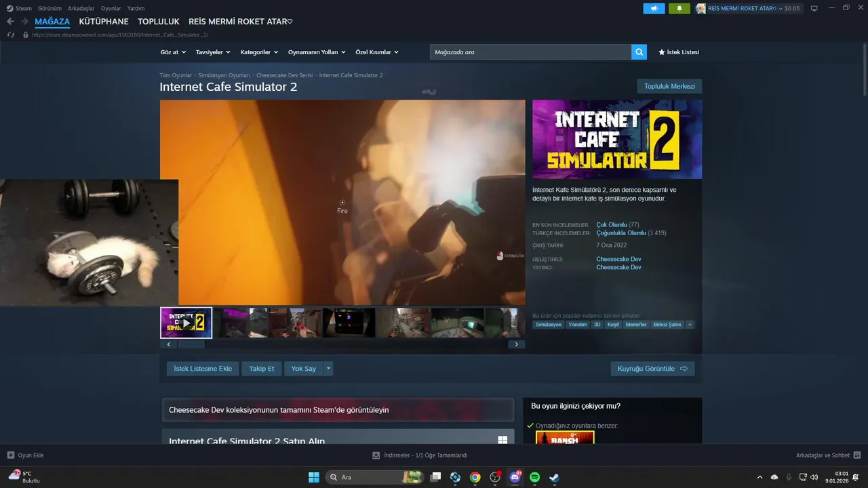The image size is (868, 488).
Task: Click the announcements megaphone icon
Action: [x=654, y=8]
